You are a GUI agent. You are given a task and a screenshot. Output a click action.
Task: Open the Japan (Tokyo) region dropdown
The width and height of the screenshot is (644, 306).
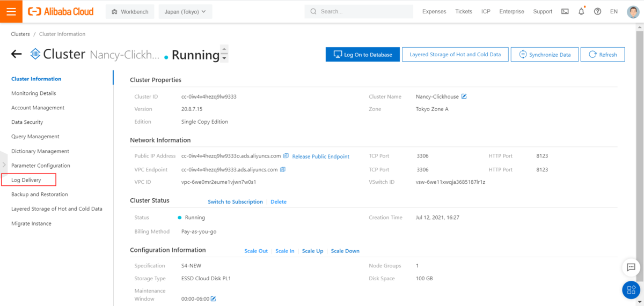tap(186, 11)
